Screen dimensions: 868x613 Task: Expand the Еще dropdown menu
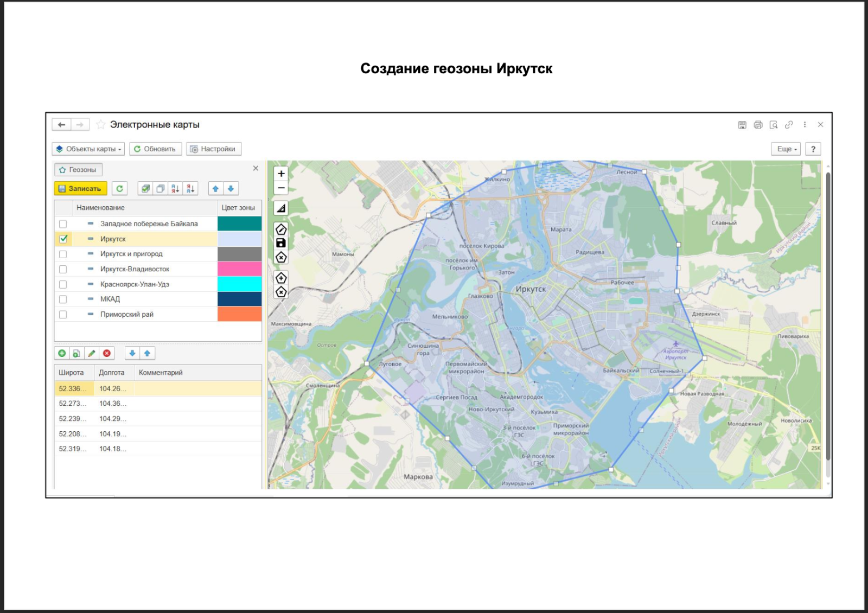(x=786, y=149)
